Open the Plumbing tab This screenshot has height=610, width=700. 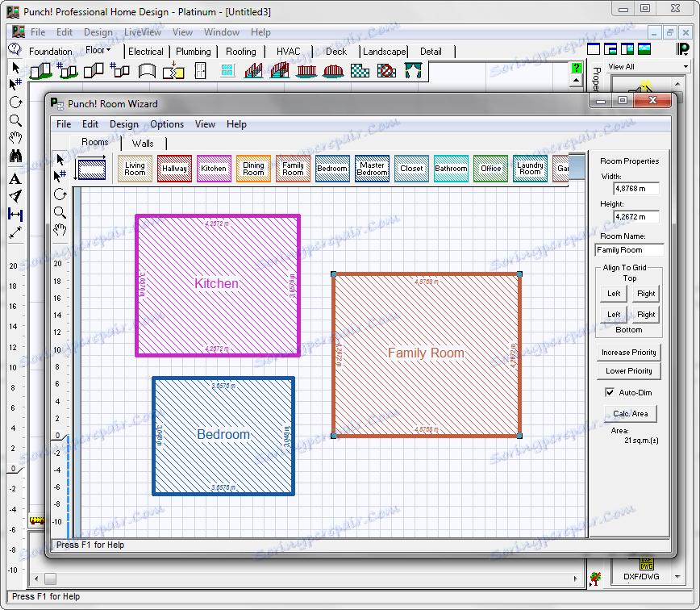pos(194,52)
